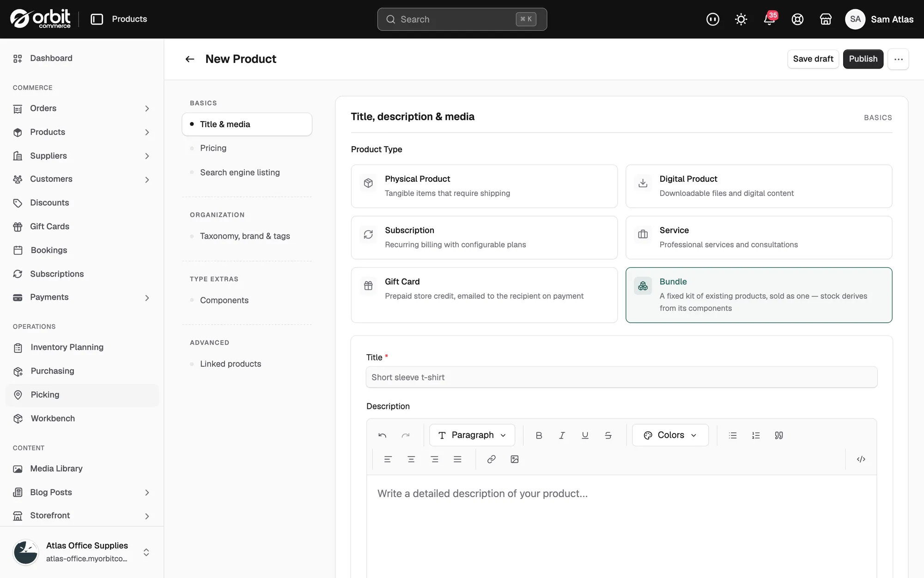This screenshot has width=924, height=578.
Task: Click the Publish button
Action: pyautogui.click(x=863, y=59)
